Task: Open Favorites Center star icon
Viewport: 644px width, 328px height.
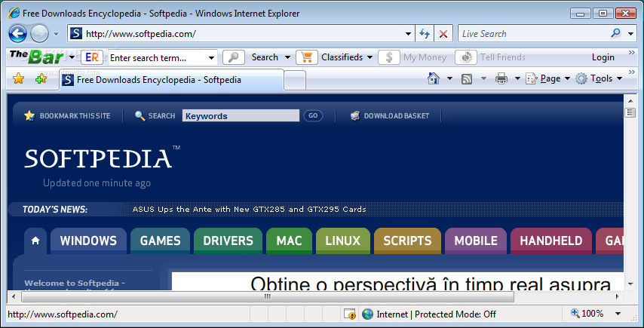Action: click(x=19, y=78)
